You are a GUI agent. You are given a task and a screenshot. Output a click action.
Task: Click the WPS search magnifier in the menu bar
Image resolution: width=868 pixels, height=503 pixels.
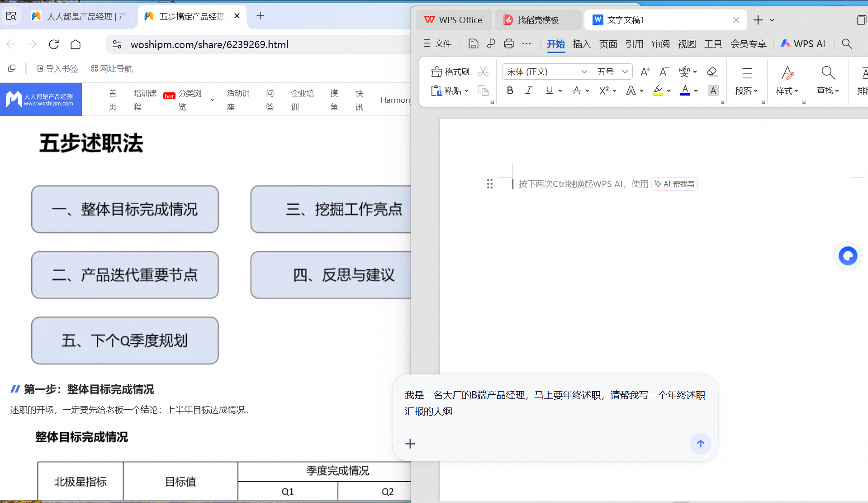coord(847,43)
